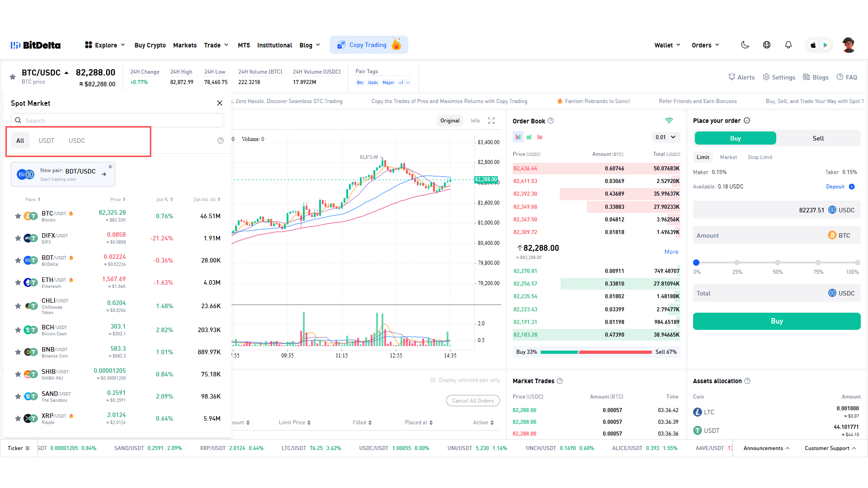
Task: Open Market Trades info icon
Action: (560, 381)
